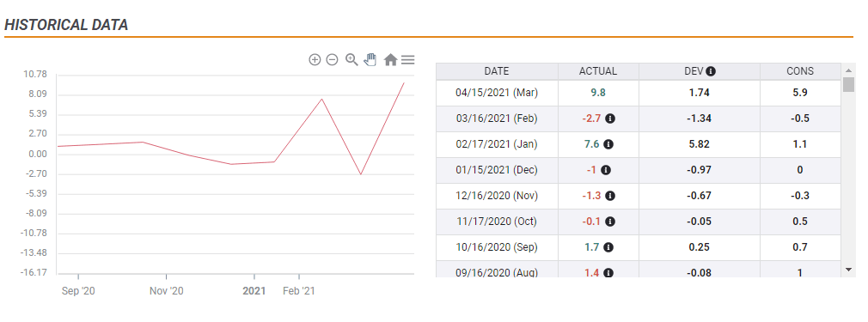Click the Feb '21 axis label

299,291
